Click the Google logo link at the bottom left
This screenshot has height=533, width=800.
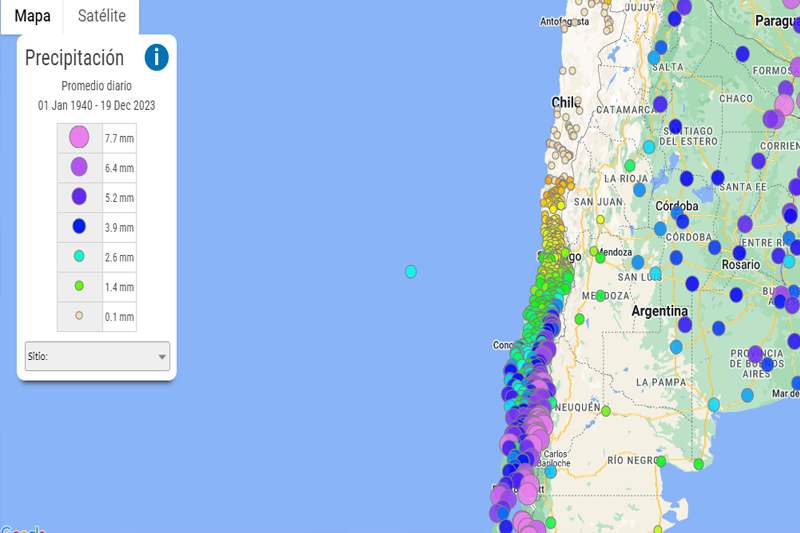[x=22, y=529]
